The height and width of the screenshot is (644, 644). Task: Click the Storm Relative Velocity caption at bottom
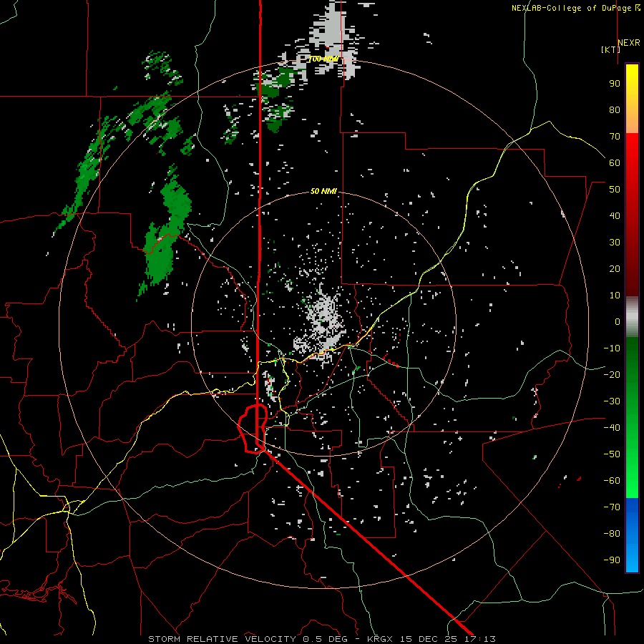(x=321, y=639)
